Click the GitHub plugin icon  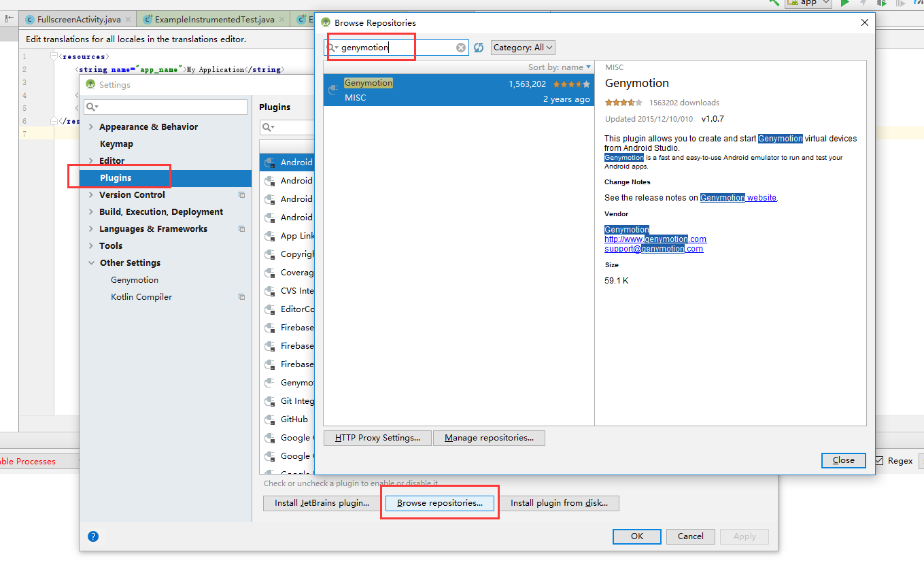coord(269,419)
